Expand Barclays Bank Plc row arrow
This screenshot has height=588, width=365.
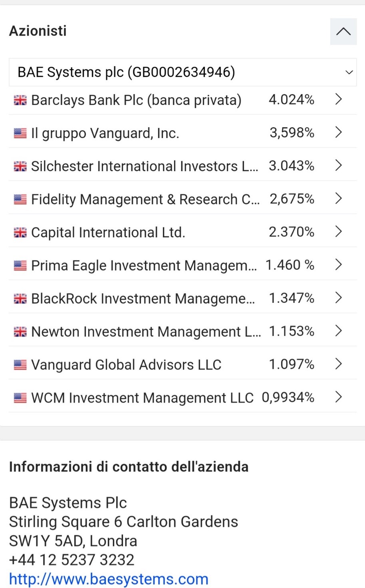point(338,99)
